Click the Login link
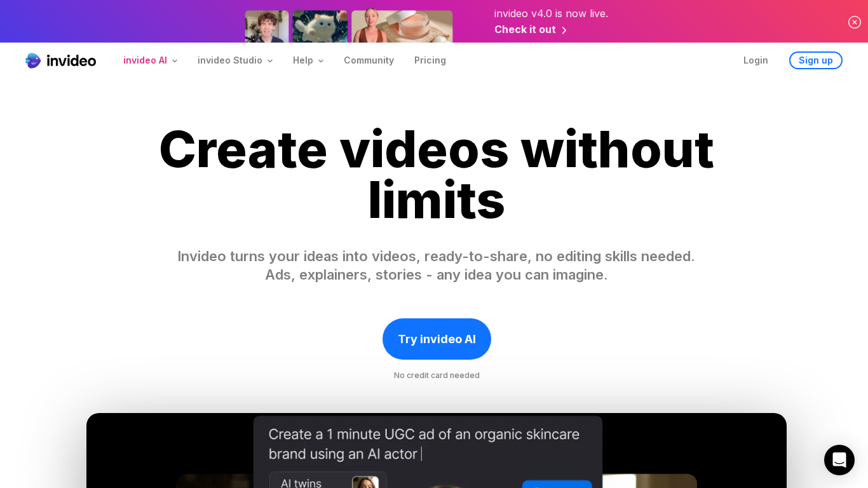This screenshot has height=488, width=868. click(x=756, y=60)
